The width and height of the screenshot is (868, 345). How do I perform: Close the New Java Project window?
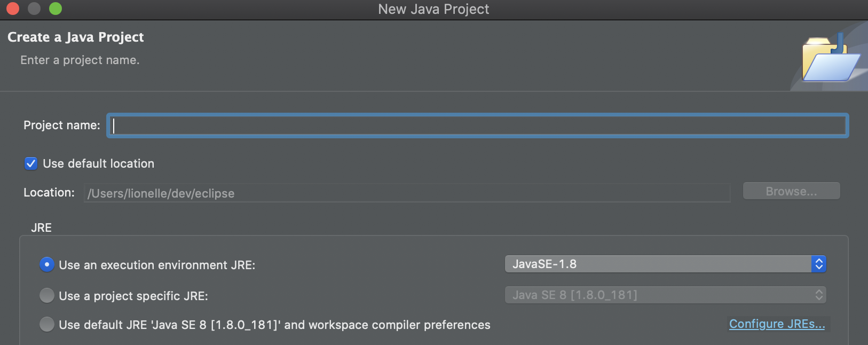13,9
